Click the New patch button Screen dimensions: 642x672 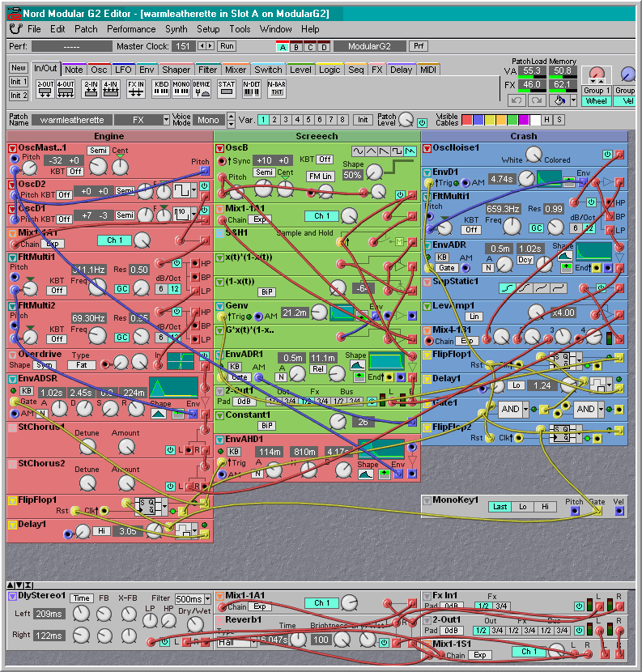click(x=19, y=68)
